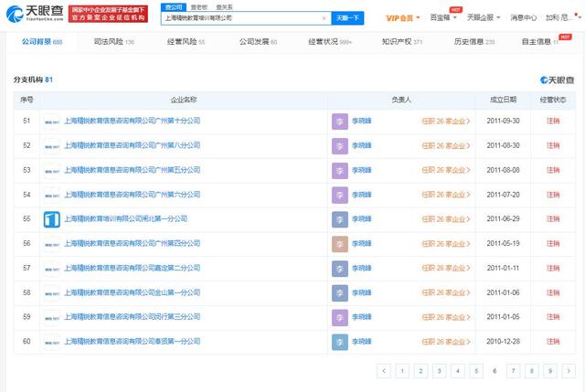Select the 查关系 search mode tab
The image size is (585, 392).
coord(224,7)
